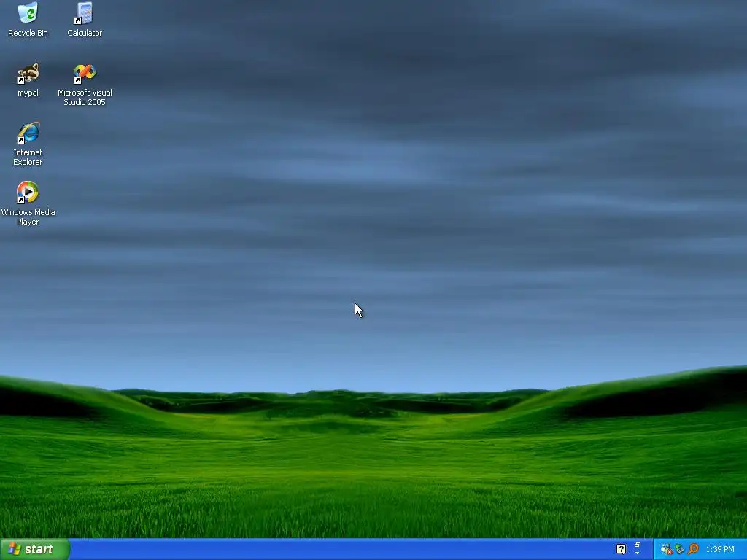Image resolution: width=747 pixels, height=560 pixels.
Task: Click the language bar restore icon
Action: click(x=638, y=545)
